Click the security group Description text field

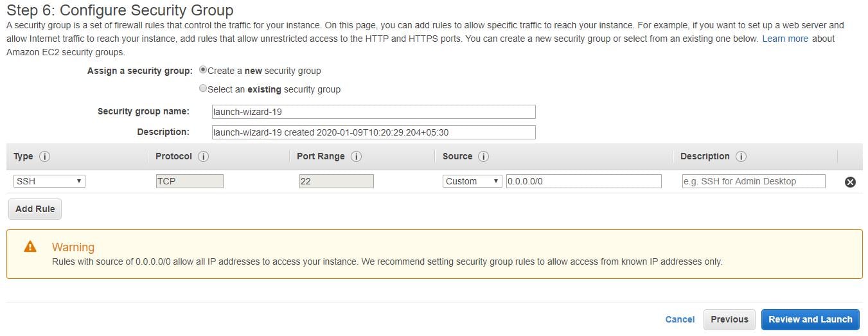click(x=373, y=132)
